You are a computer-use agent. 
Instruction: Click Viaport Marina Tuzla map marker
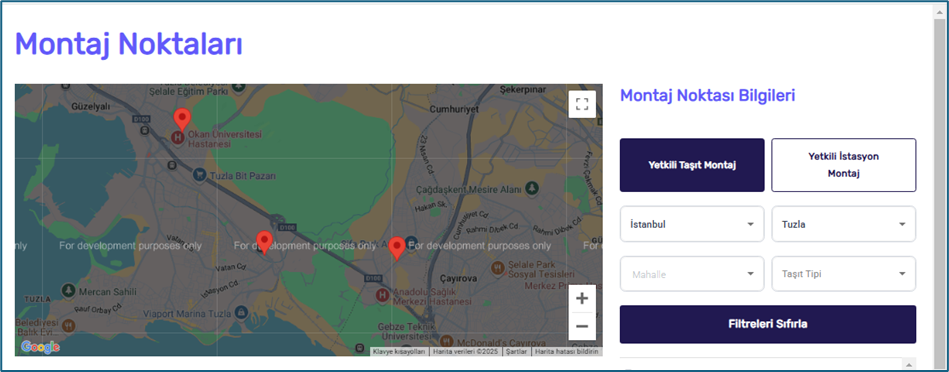click(x=241, y=313)
